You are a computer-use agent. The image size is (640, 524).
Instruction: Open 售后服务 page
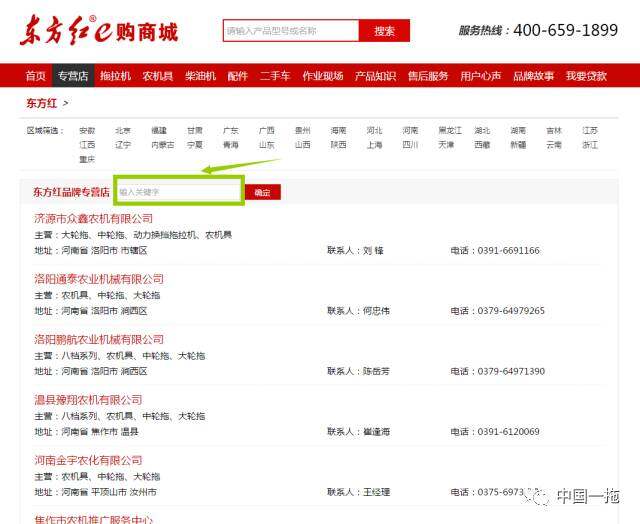(x=428, y=76)
